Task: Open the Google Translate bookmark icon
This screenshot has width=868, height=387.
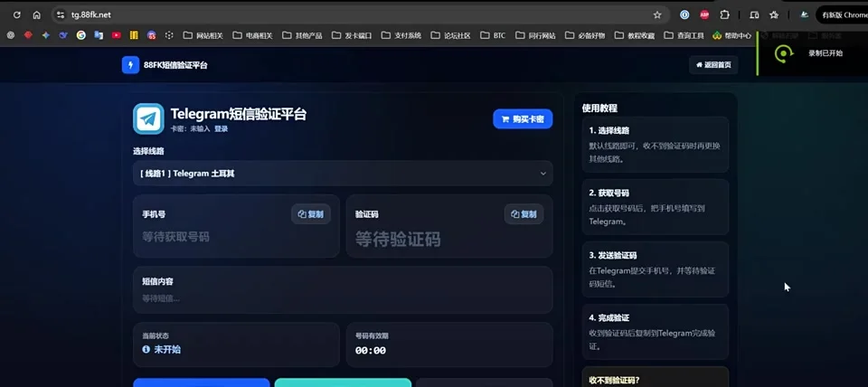Action: pyautogui.click(x=99, y=35)
